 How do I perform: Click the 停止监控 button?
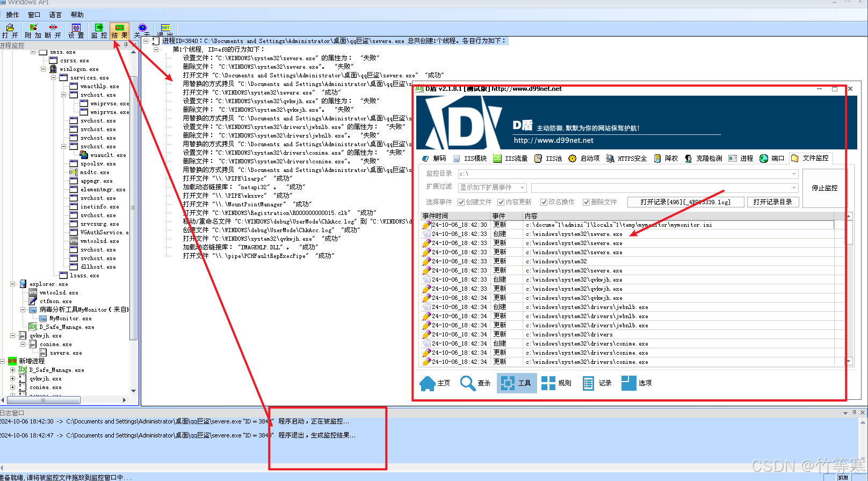point(824,188)
